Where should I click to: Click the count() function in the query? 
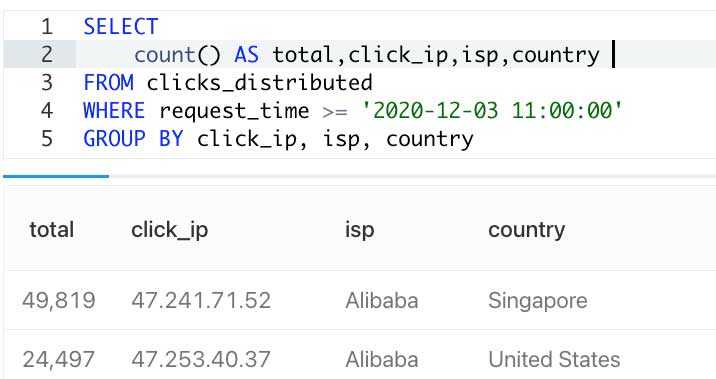(177, 55)
